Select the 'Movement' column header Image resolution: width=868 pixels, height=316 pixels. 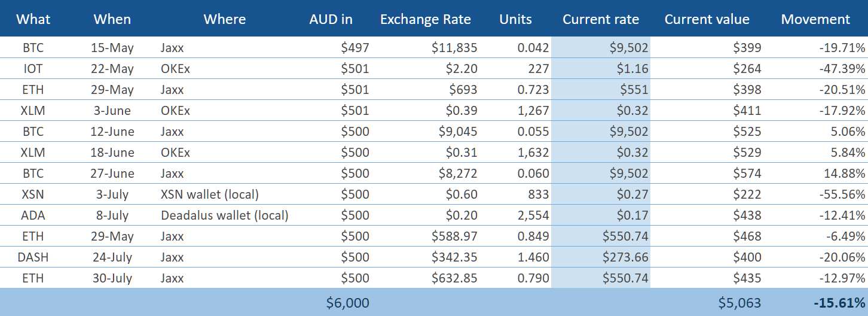point(815,19)
